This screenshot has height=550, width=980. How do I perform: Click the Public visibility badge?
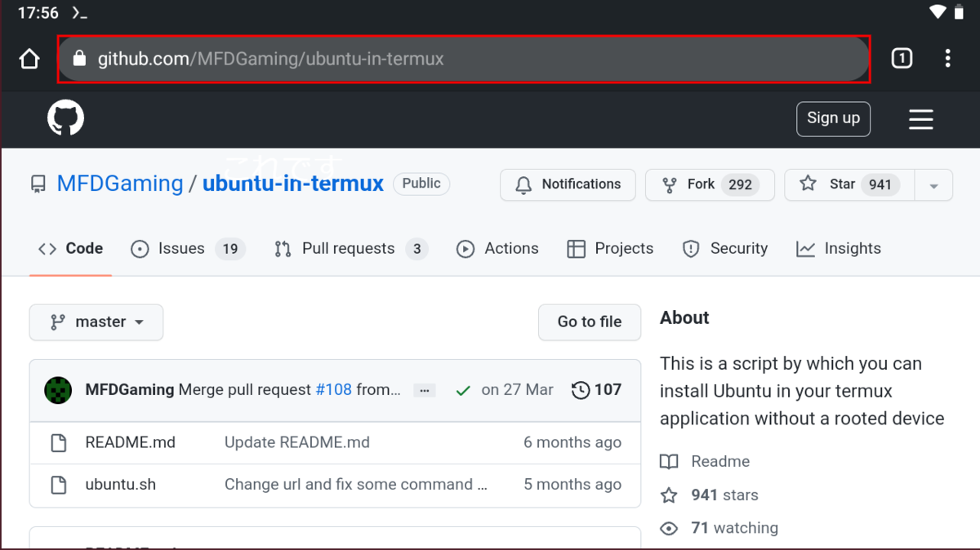421,184
